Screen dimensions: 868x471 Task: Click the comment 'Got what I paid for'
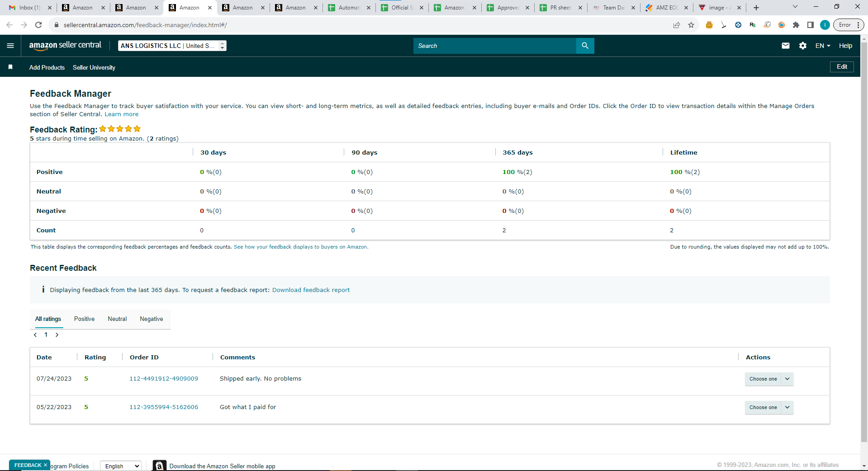click(248, 407)
